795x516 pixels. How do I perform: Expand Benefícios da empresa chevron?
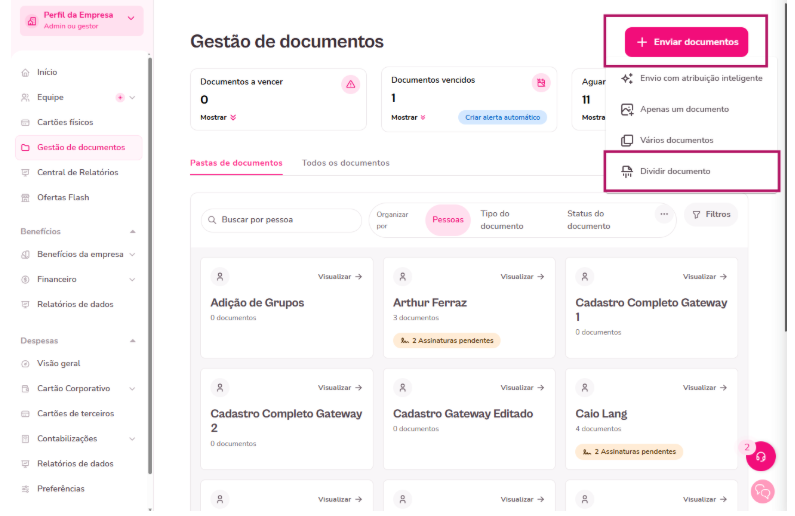click(132, 254)
